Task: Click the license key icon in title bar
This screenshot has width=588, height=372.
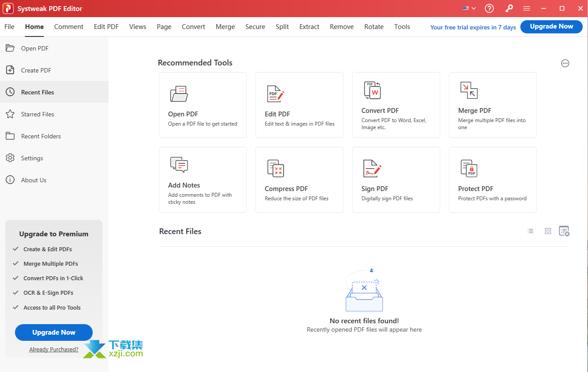Action: click(509, 8)
